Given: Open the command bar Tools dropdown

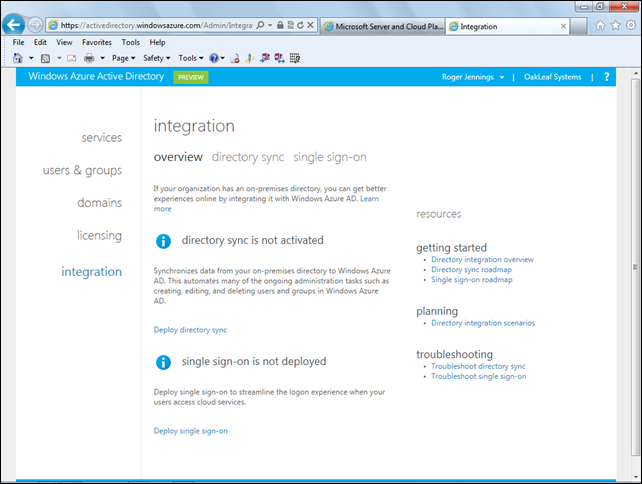Looking at the screenshot, I should (191, 58).
